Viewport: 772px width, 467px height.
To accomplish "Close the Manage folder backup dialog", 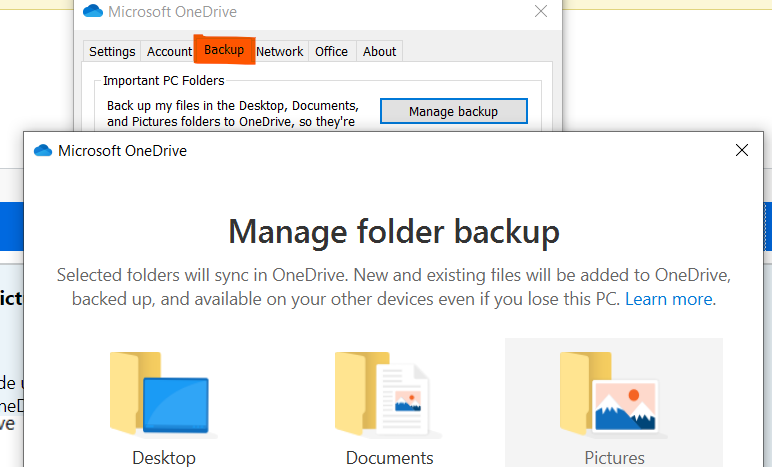I will click(x=741, y=150).
